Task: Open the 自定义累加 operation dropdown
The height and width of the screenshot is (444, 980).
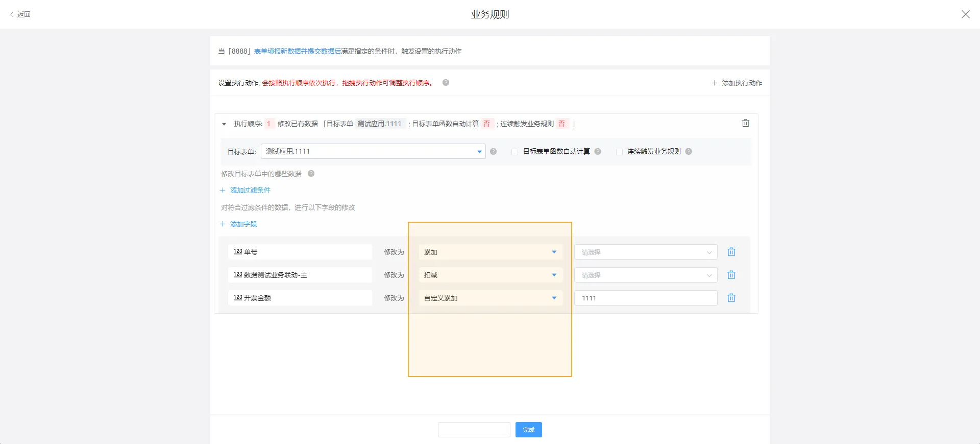Action: [490, 298]
